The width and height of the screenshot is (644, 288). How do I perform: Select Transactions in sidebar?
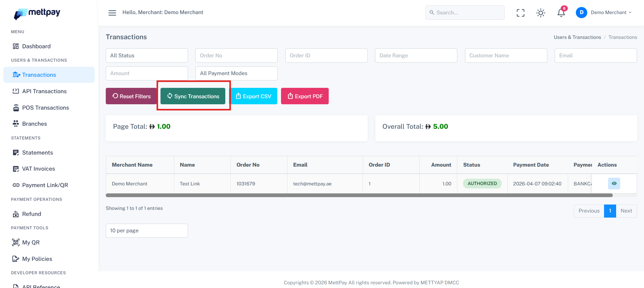[49, 75]
